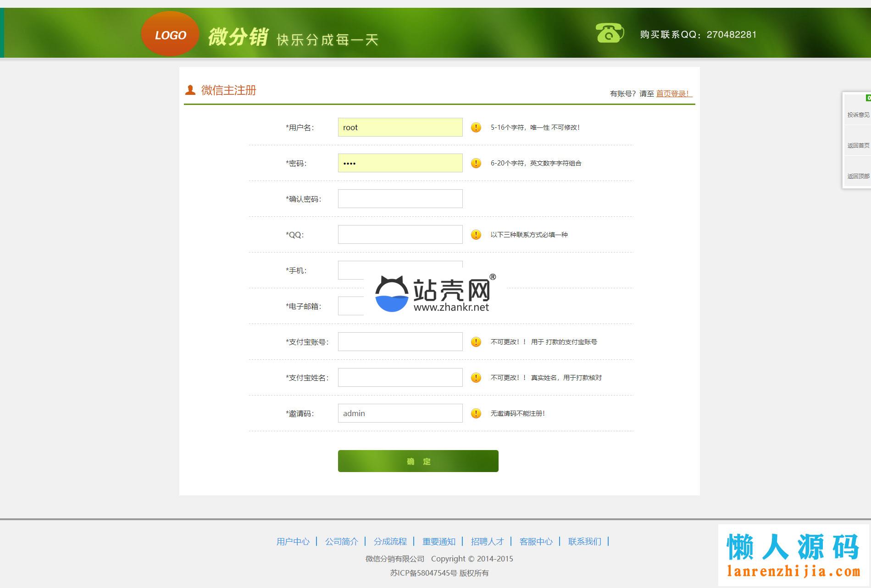Click the green telephone icon in header
Image resolution: width=871 pixels, height=588 pixels.
click(609, 33)
